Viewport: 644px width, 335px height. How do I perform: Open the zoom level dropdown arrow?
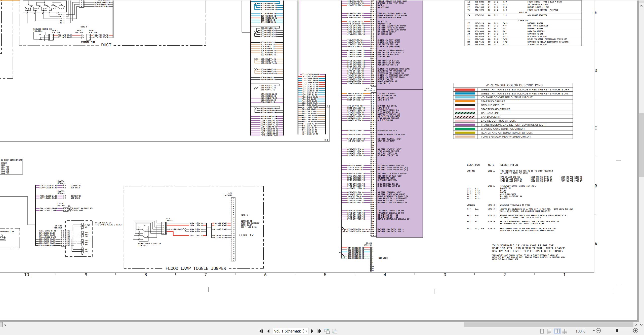(594, 331)
